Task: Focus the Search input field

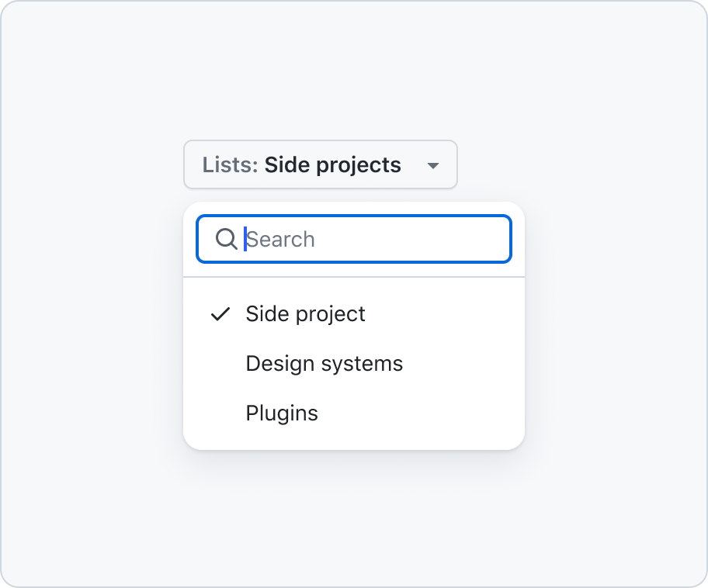Action: (x=354, y=239)
